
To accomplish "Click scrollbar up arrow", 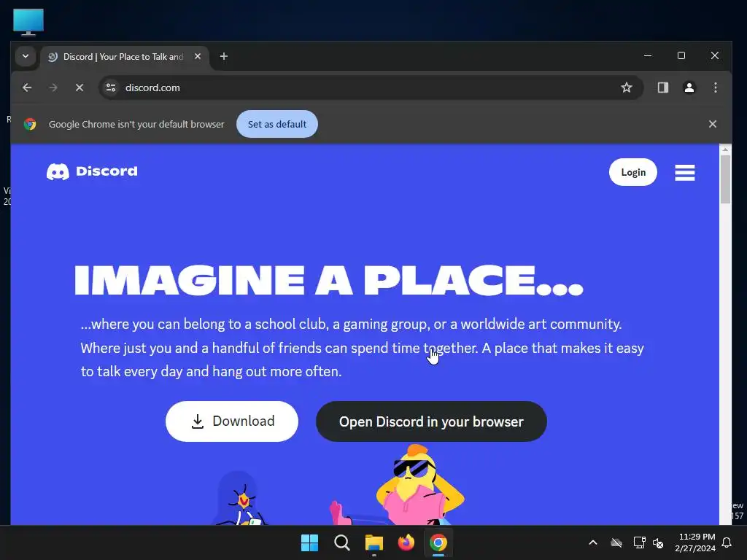I will pyautogui.click(x=725, y=149).
